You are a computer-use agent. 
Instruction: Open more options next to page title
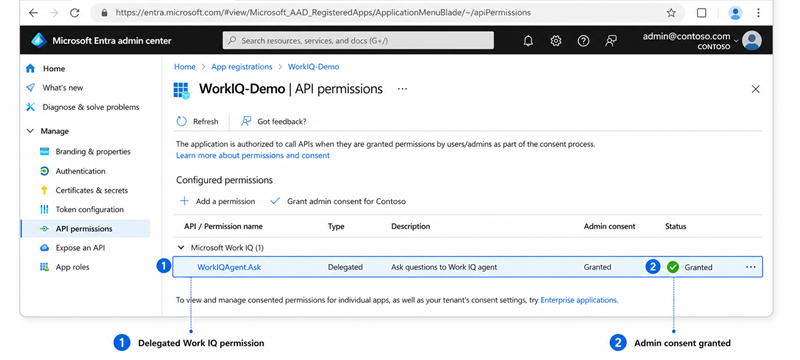click(x=403, y=89)
